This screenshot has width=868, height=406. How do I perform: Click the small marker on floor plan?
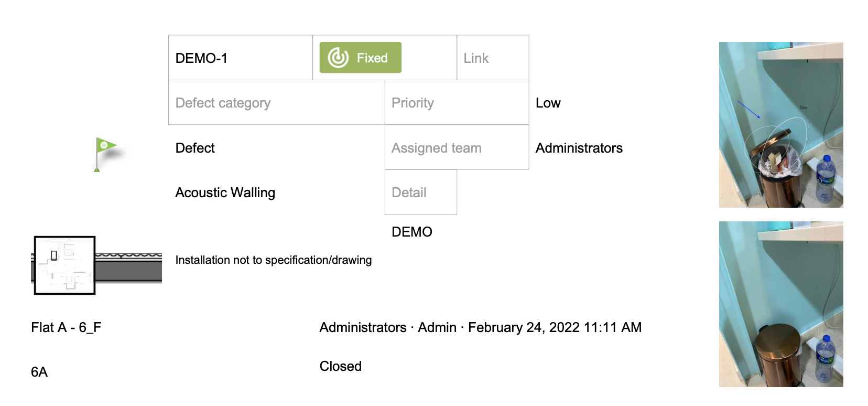(54, 255)
